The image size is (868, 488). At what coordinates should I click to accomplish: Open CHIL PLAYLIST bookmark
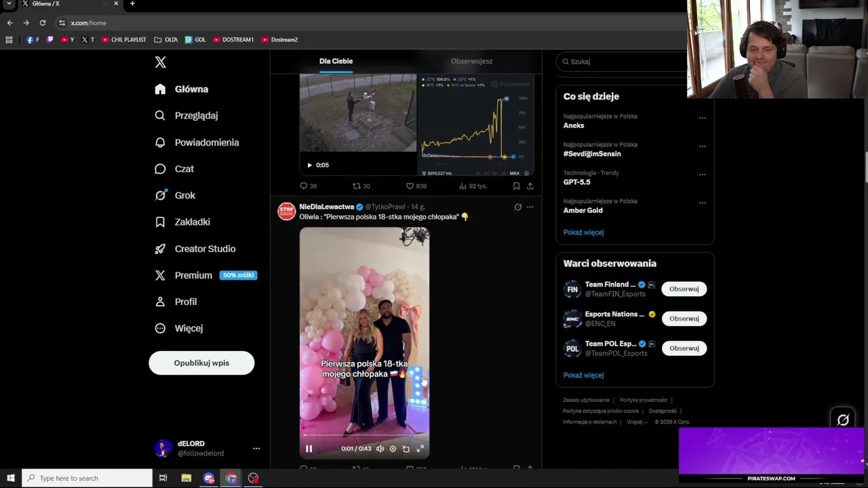124,40
